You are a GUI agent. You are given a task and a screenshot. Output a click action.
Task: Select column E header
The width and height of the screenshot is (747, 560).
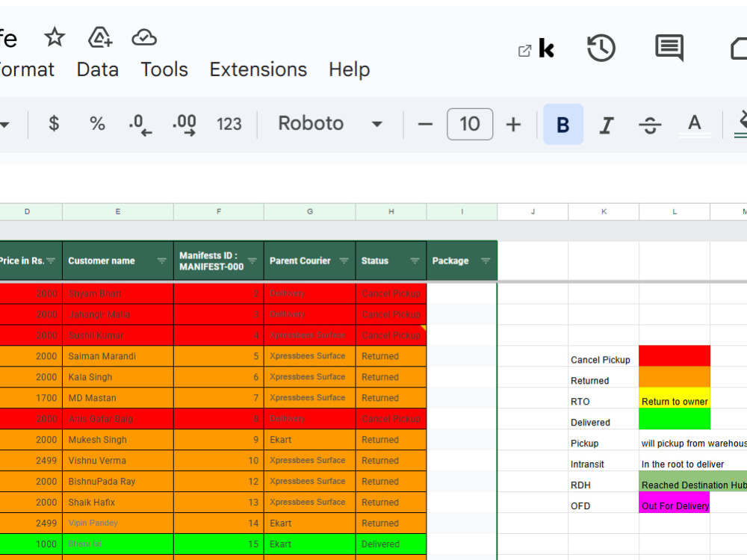point(118,211)
